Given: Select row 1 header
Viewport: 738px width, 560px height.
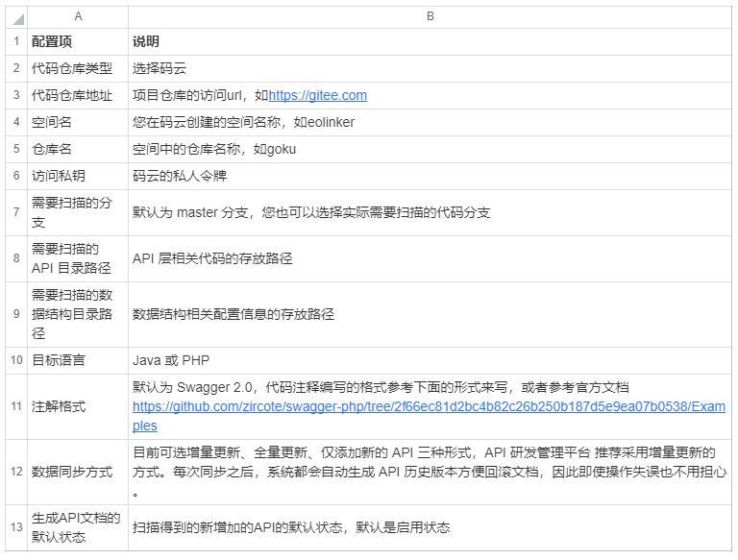Looking at the screenshot, I should [16, 42].
